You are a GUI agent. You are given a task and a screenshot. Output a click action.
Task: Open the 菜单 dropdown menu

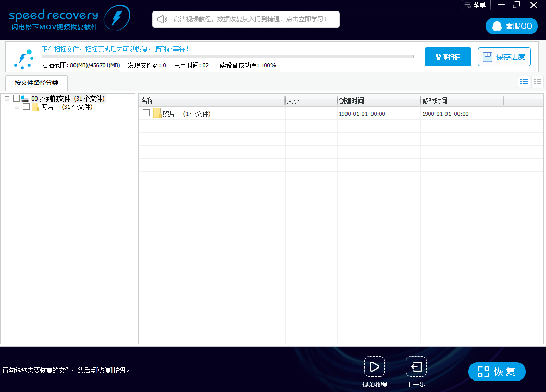pos(476,5)
